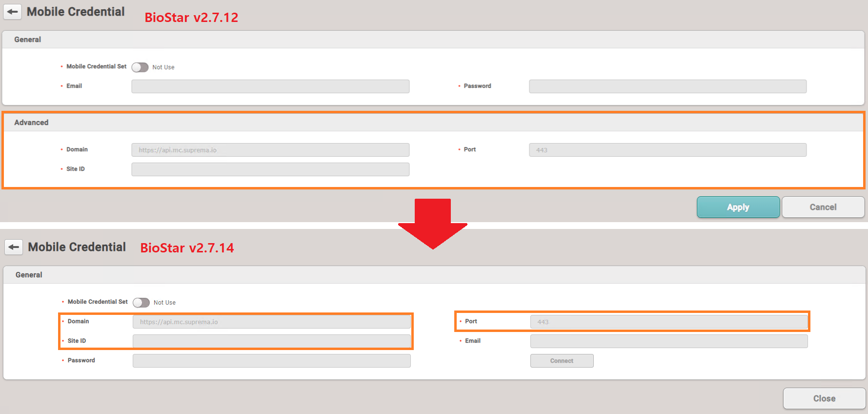The width and height of the screenshot is (868, 414).
Task: Click the Close button
Action: 824,398
